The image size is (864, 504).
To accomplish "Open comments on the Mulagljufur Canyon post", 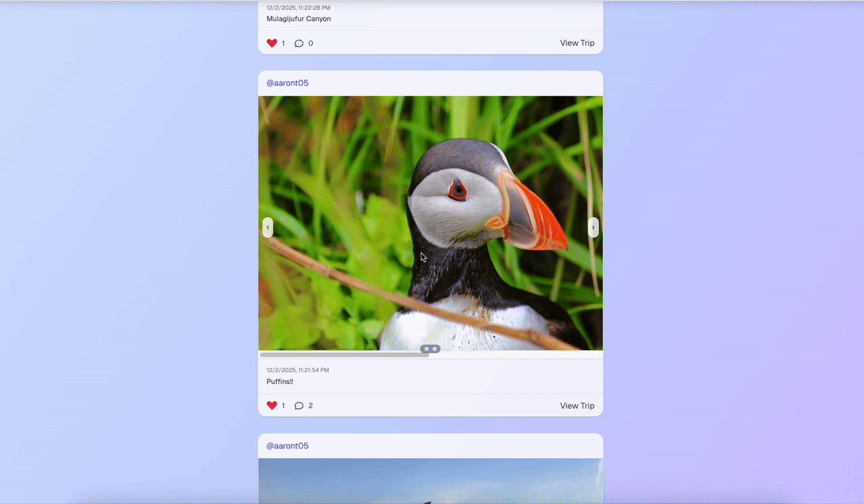I will pyautogui.click(x=299, y=43).
